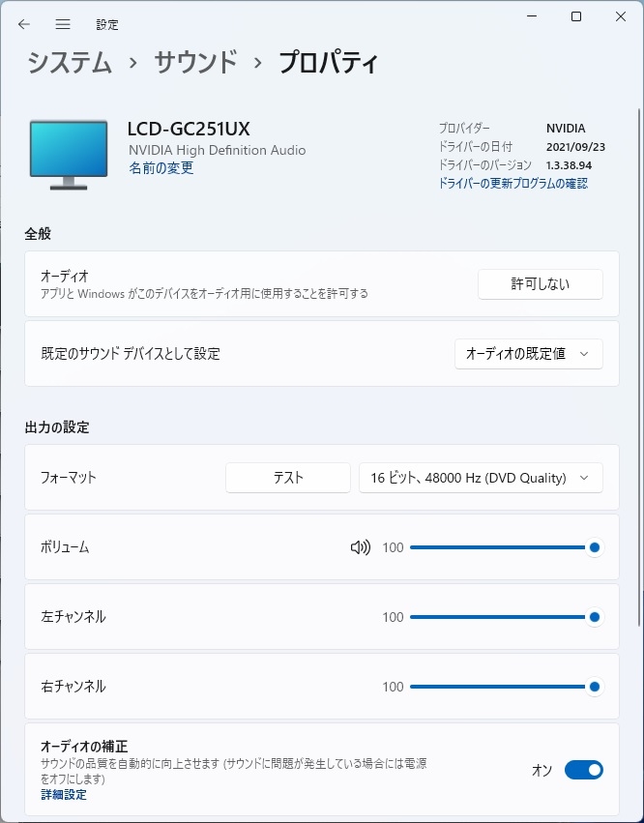The height and width of the screenshot is (823, 644).
Task: Navigate to サウンド breadcrumb
Action: point(195,63)
